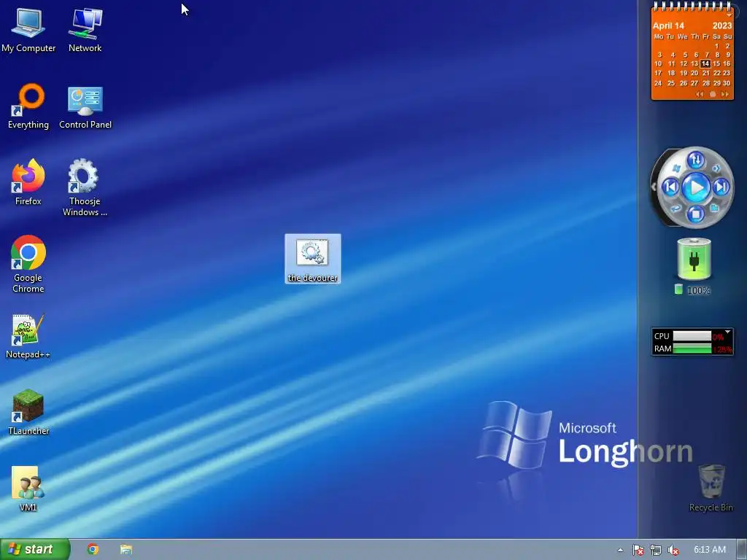Click the battery 100% label
Image resolution: width=747 pixels, height=560 pixels.
click(698, 290)
